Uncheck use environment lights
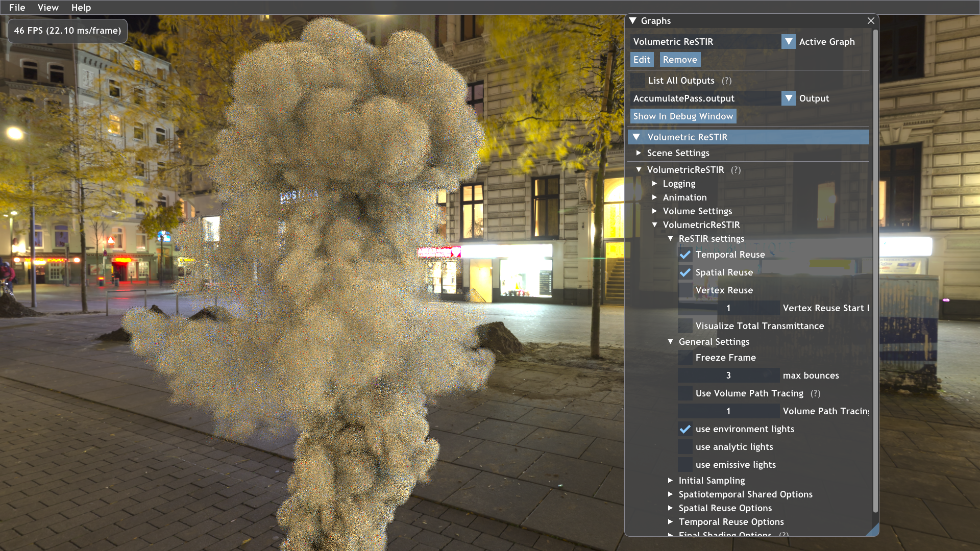Image resolution: width=980 pixels, height=551 pixels. pyautogui.click(x=685, y=429)
